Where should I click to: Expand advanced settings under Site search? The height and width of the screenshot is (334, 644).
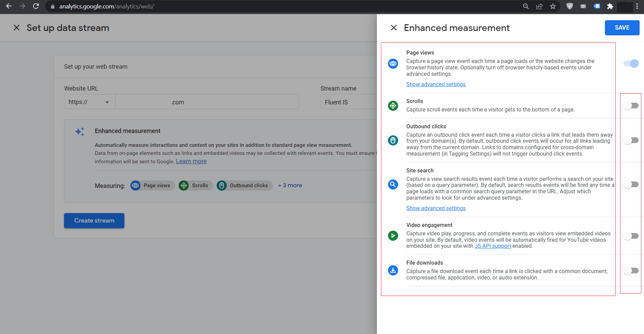coord(436,208)
